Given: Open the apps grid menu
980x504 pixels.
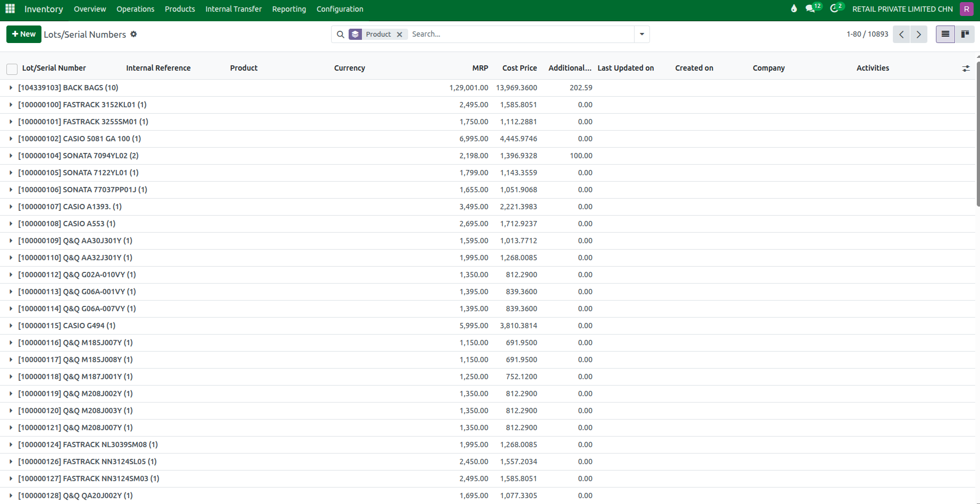Looking at the screenshot, I should (x=10, y=9).
